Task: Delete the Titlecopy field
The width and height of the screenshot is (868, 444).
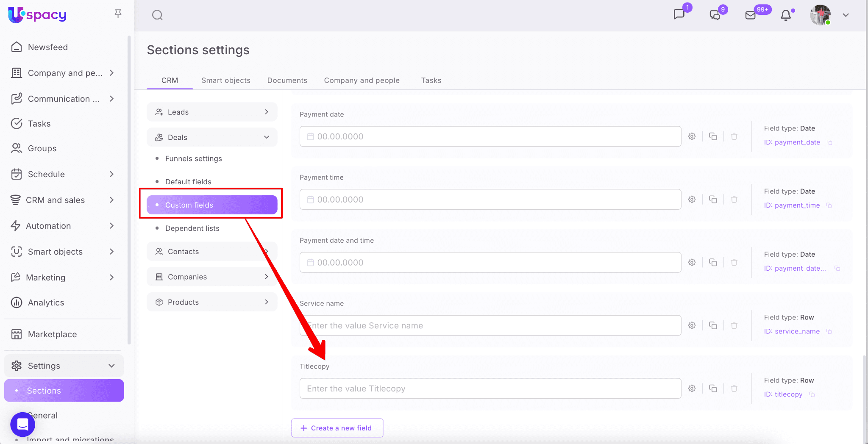Action: pyautogui.click(x=734, y=388)
